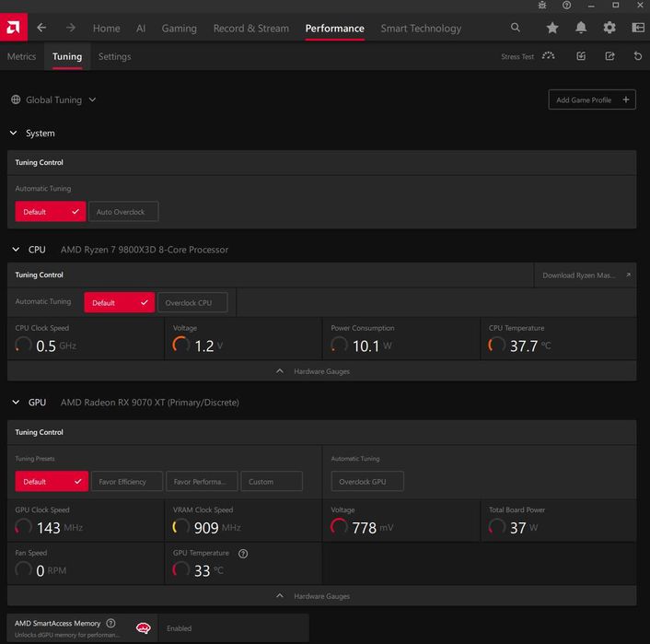Click the SmartAccess Memory brain icon

144,628
